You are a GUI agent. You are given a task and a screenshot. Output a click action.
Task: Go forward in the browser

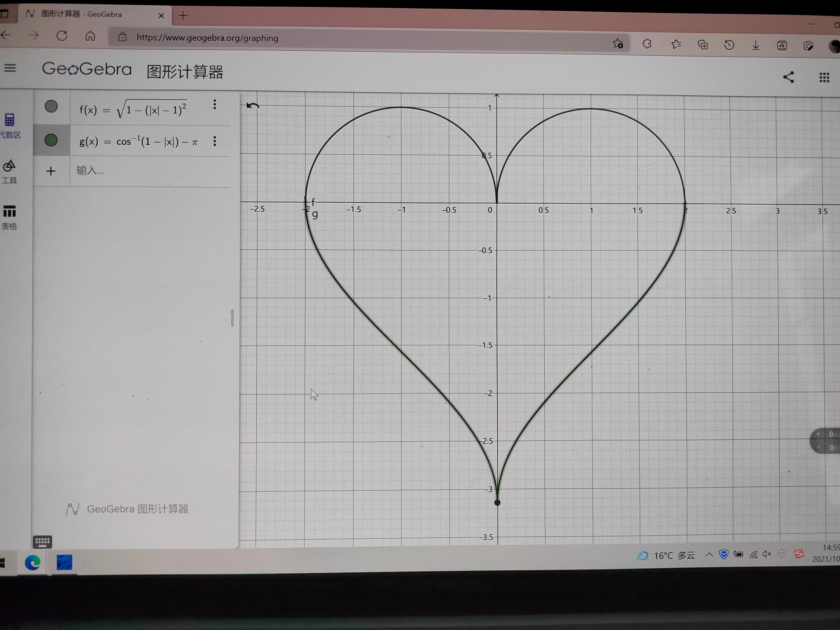34,36
